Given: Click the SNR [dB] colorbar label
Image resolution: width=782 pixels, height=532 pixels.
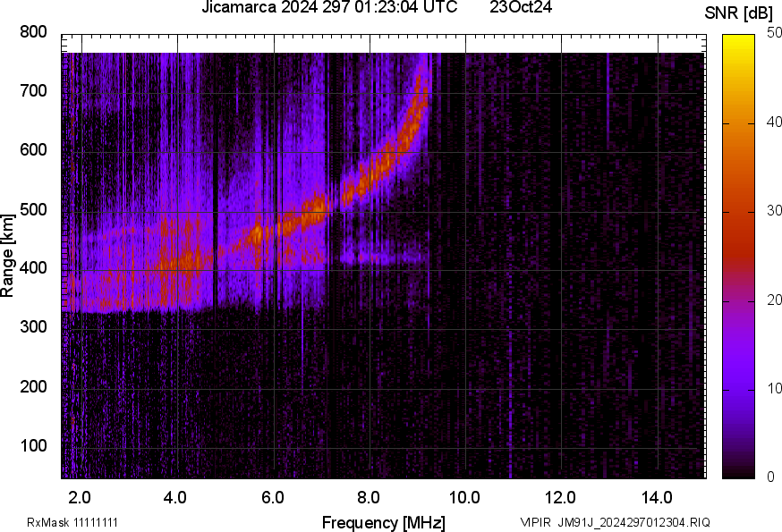Looking at the screenshot, I should tap(739, 13).
